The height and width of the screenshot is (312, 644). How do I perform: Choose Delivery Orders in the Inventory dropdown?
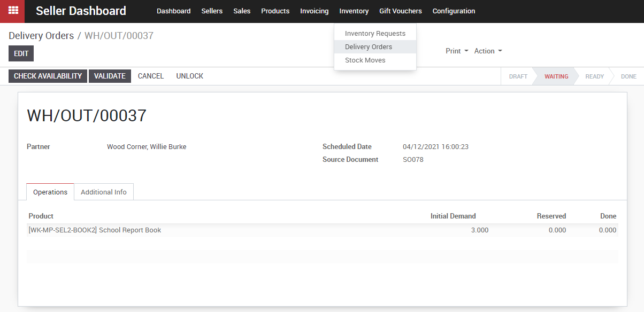pos(375,47)
